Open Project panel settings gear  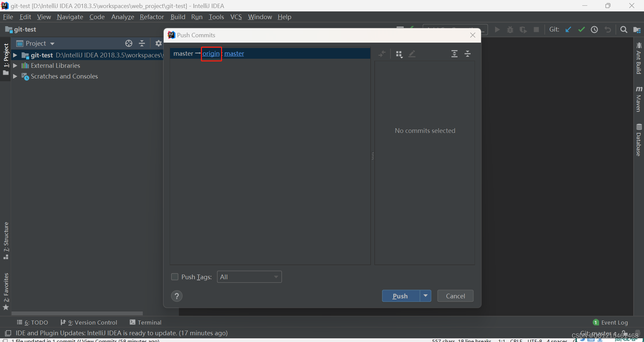tap(159, 43)
